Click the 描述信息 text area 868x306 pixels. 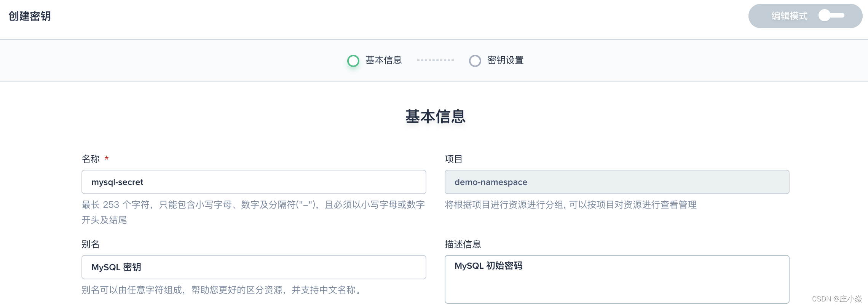617,279
